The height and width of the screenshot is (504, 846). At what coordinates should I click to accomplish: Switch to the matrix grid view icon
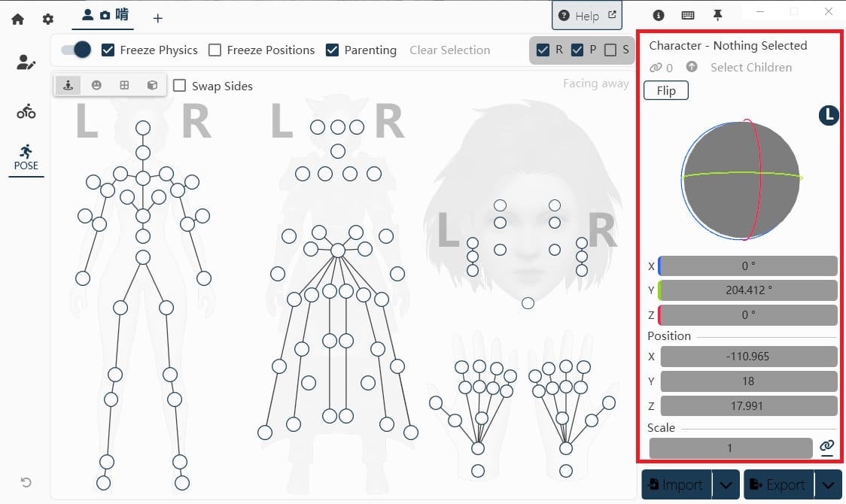click(125, 85)
